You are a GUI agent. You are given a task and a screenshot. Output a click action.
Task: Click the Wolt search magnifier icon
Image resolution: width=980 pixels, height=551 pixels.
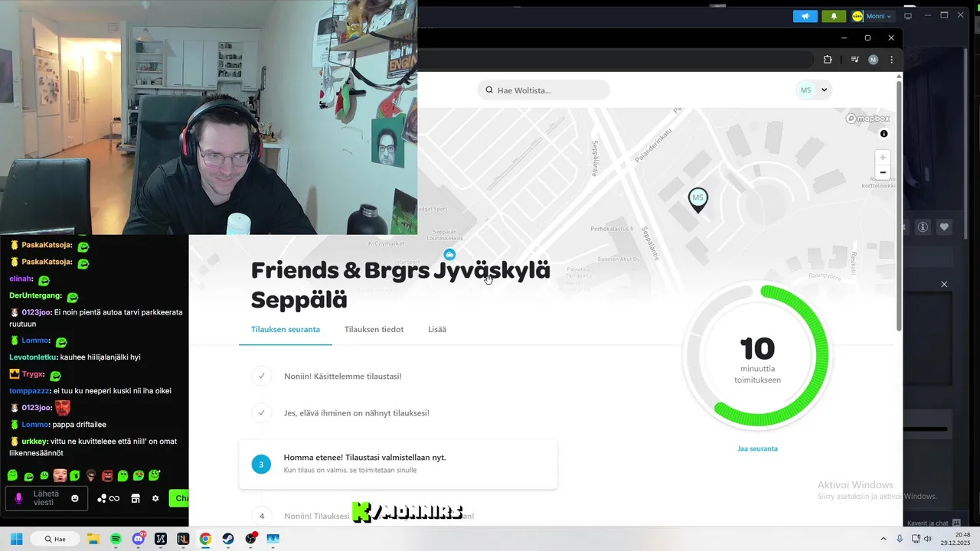point(489,90)
